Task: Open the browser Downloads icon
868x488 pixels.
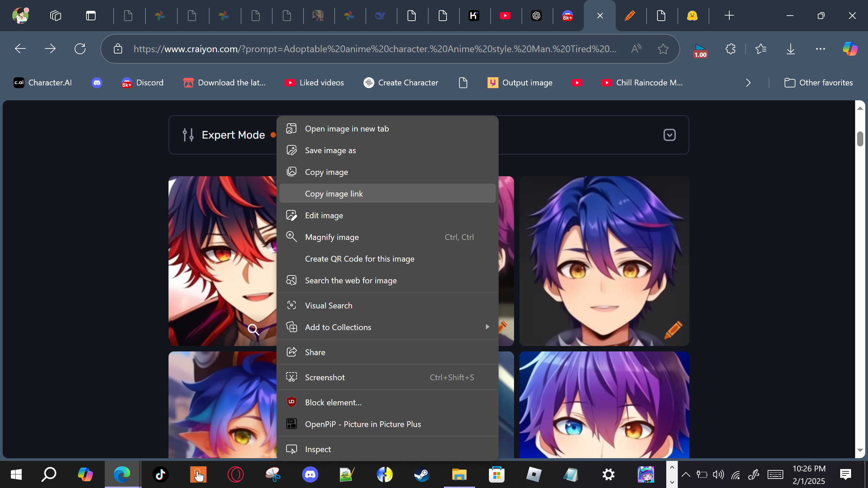Action: click(790, 49)
